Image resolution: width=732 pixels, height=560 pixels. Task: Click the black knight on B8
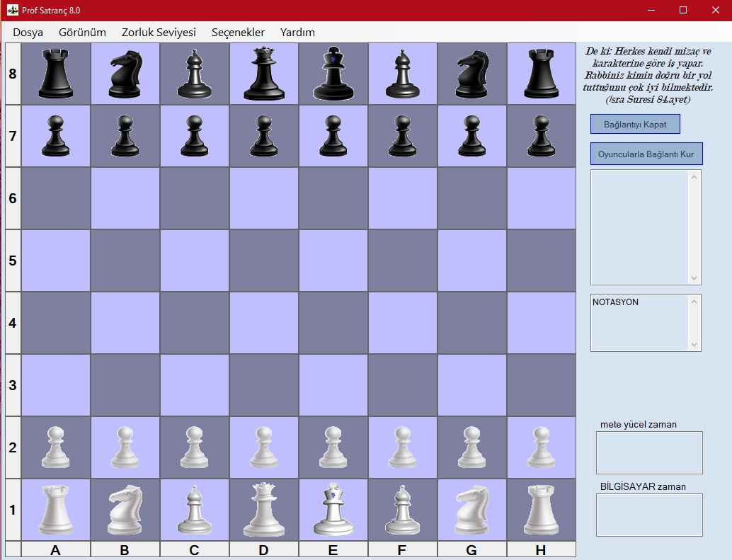(125, 74)
